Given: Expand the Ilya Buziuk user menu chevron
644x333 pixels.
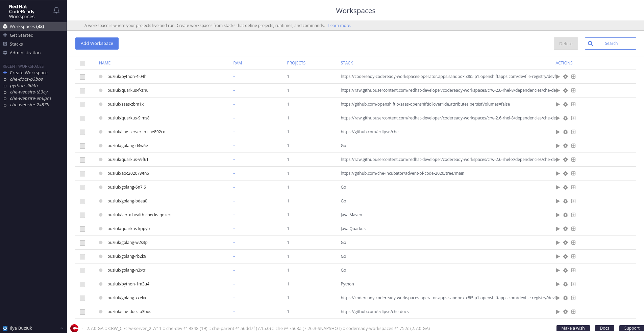Looking at the screenshot, I should 62,328.
